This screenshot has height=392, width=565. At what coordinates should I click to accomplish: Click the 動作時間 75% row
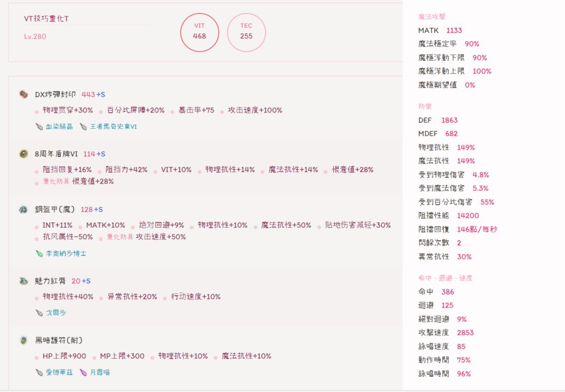[x=445, y=360]
